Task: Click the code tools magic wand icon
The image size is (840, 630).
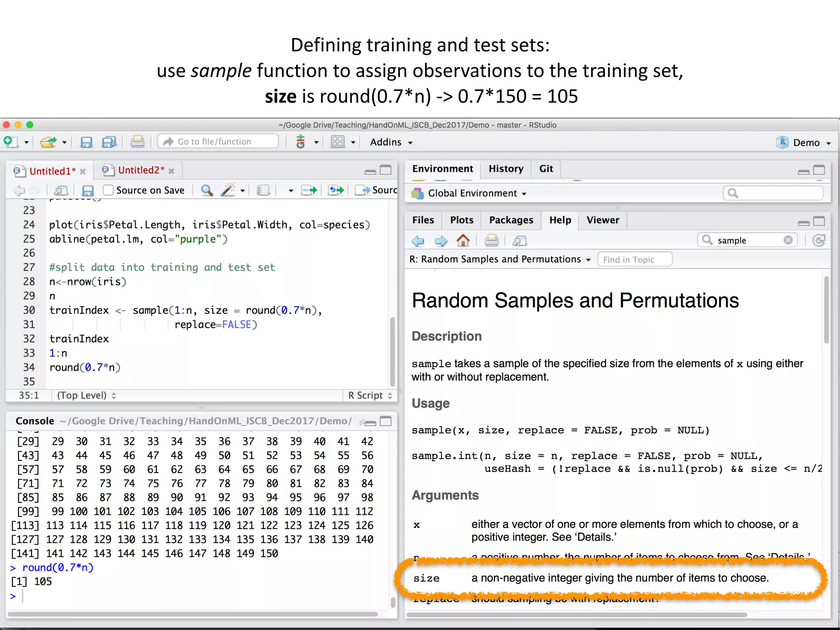Action: click(x=228, y=190)
